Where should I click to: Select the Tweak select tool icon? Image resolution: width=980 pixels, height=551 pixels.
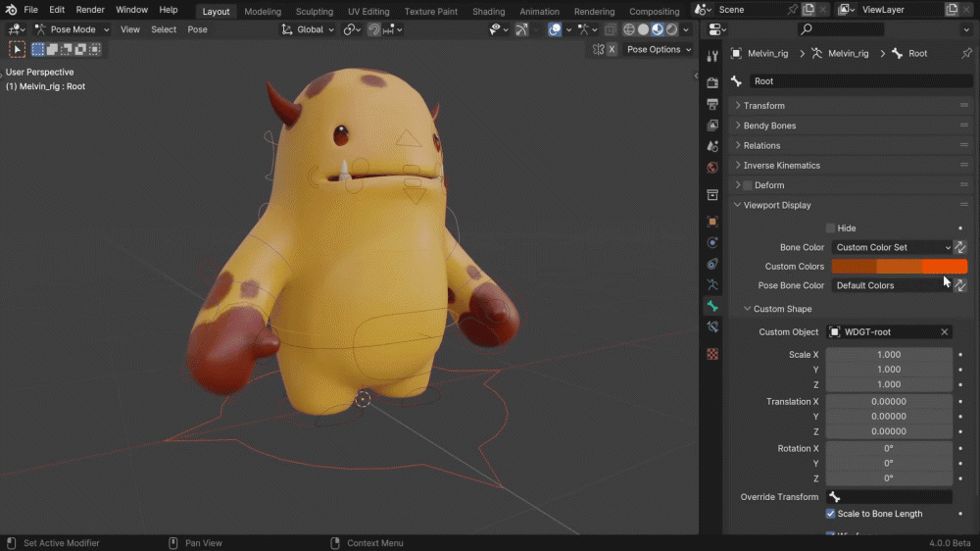[x=18, y=49]
